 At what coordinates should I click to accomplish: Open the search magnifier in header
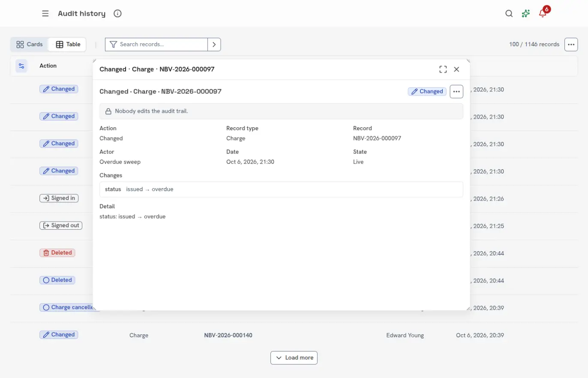tap(509, 13)
